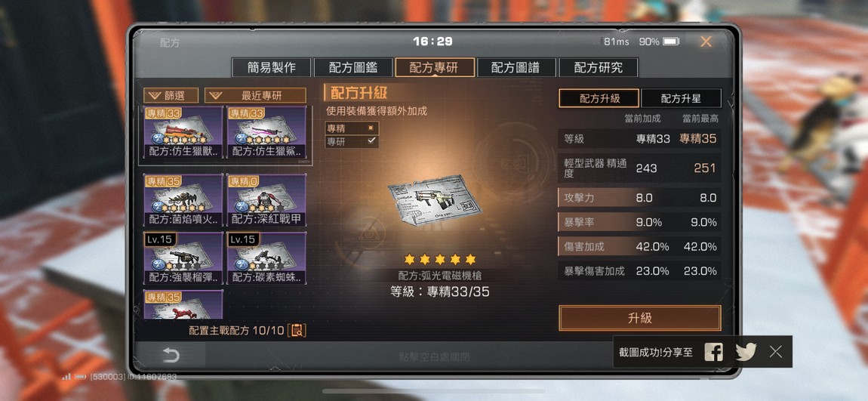Expand the 最近專研 sort dropdown
868x401 pixels.
pyautogui.click(x=255, y=95)
